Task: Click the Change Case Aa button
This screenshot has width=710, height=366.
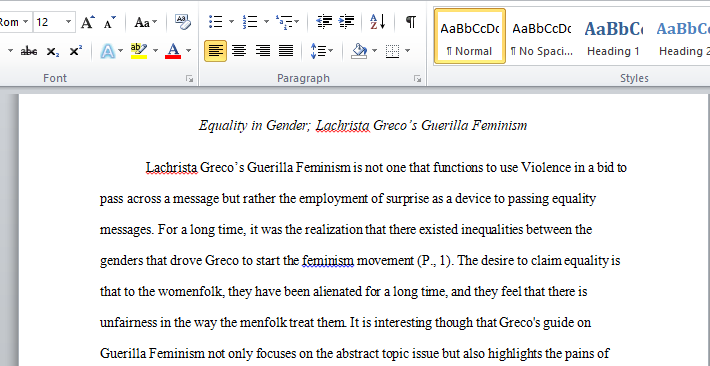Action: pyautogui.click(x=142, y=22)
